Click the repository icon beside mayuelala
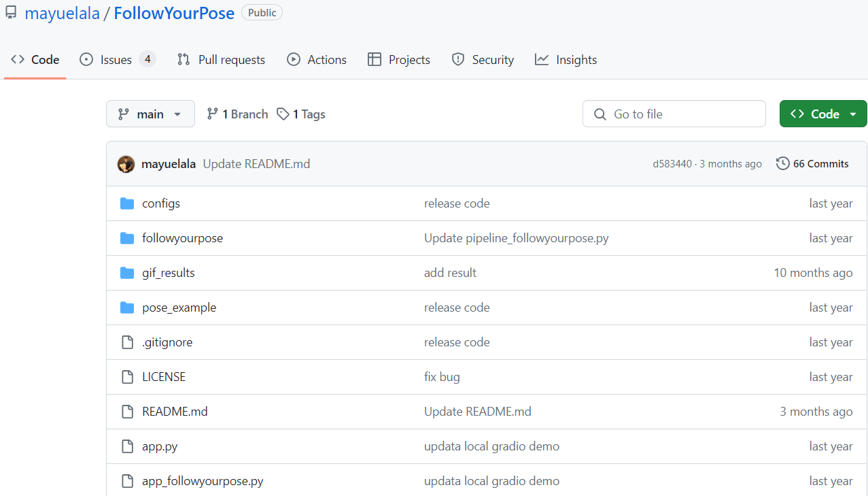 point(11,13)
